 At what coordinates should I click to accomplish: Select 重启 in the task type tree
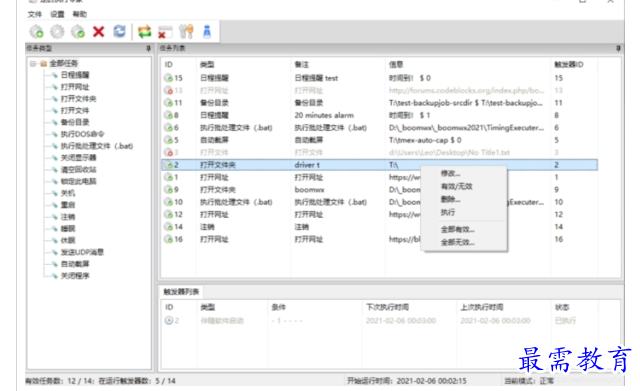tap(68, 205)
